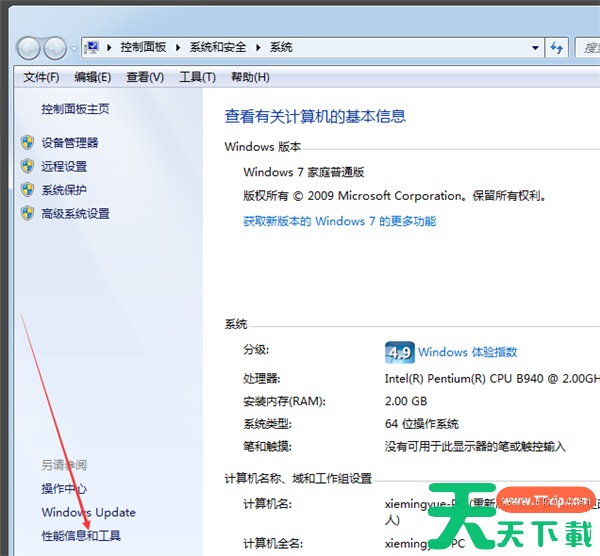Click the 4.9 experience score badge
The width and height of the screenshot is (600, 556).
click(x=399, y=352)
